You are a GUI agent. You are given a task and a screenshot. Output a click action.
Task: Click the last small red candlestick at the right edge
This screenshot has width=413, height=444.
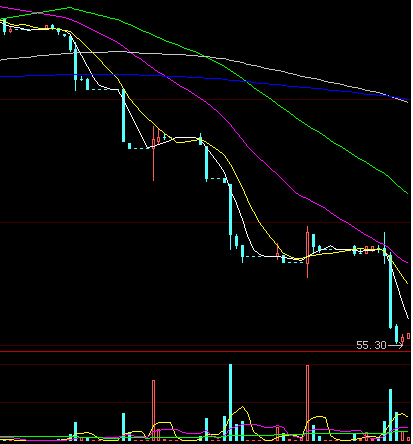408,336
